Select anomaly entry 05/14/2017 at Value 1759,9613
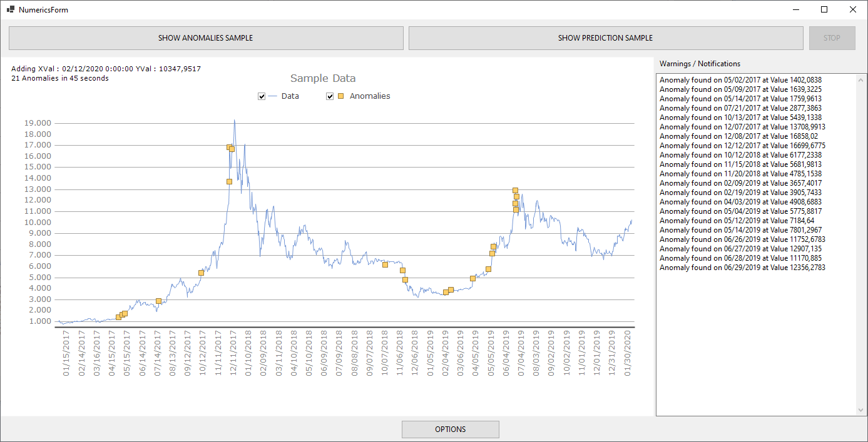The image size is (868, 442). pos(740,99)
